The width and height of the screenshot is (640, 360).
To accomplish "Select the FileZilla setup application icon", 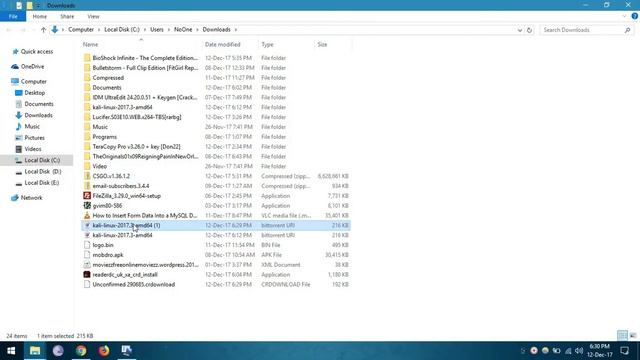I will (87, 196).
